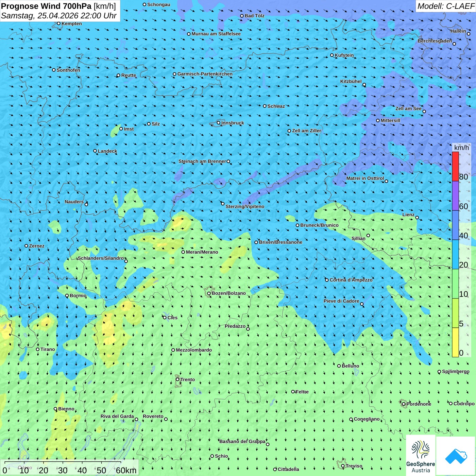Click the Lienz city marker
This screenshot has height=476, width=476.
point(417,218)
